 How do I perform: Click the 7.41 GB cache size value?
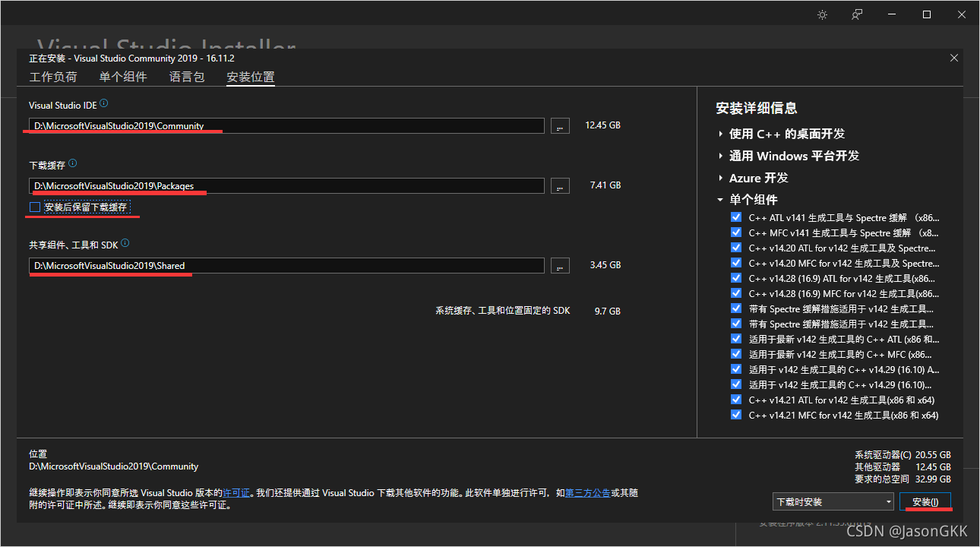click(605, 185)
